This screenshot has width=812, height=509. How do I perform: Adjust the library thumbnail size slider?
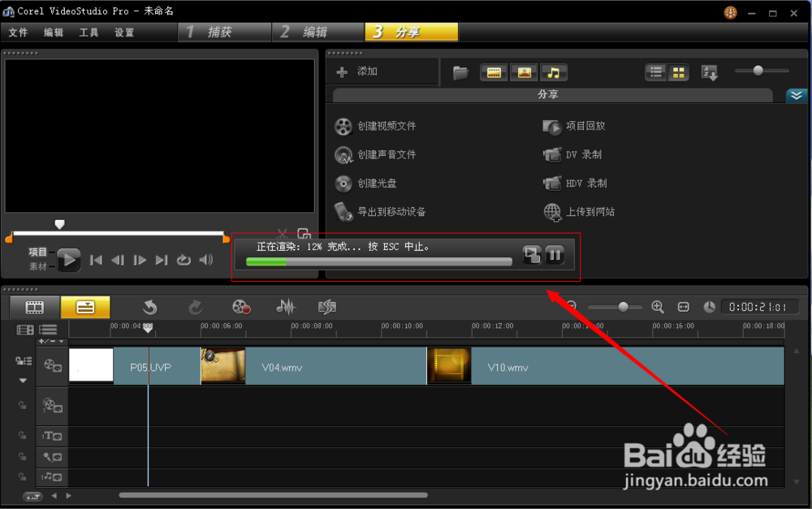point(758,71)
